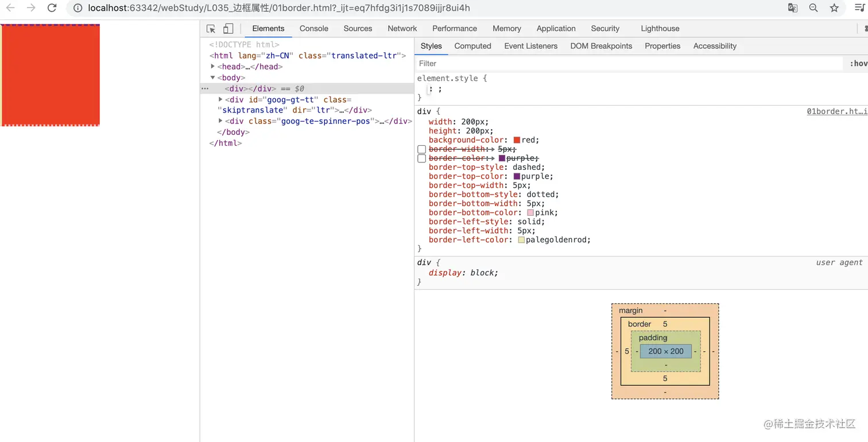Expand the goog-gt-tt div node
This screenshot has width=868, height=442.
coord(220,99)
